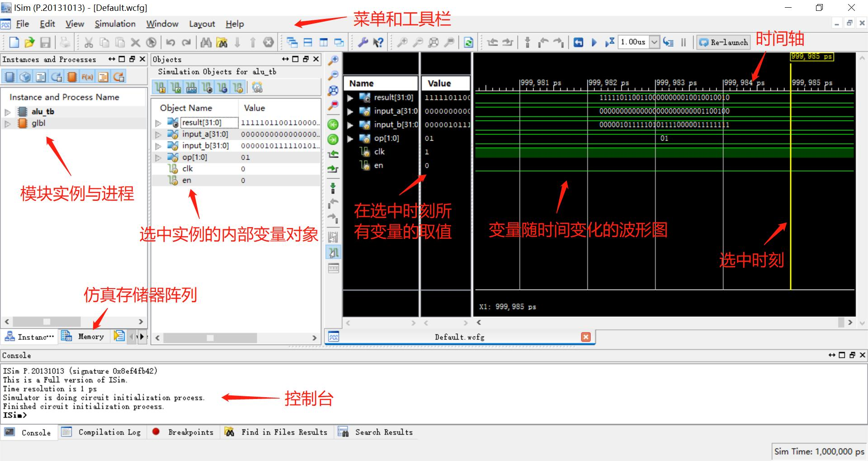Click Run-for-specified-time hourglass icon

609,42
